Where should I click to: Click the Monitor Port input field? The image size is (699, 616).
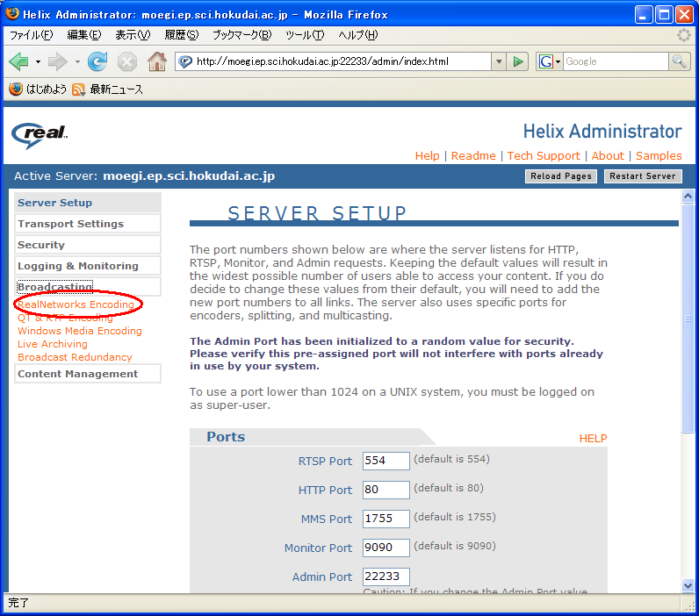386,548
